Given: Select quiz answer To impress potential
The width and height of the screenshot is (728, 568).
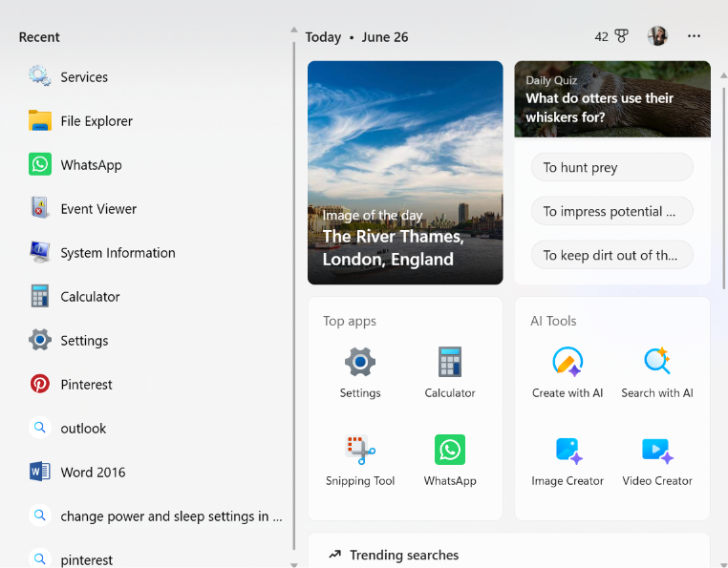Looking at the screenshot, I should 612,211.
